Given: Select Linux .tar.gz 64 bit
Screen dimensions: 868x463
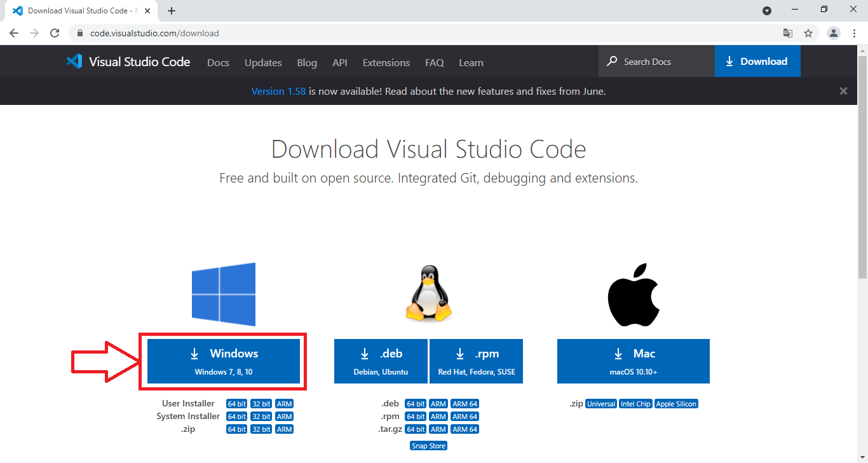Looking at the screenshot, I should [416, 429].
